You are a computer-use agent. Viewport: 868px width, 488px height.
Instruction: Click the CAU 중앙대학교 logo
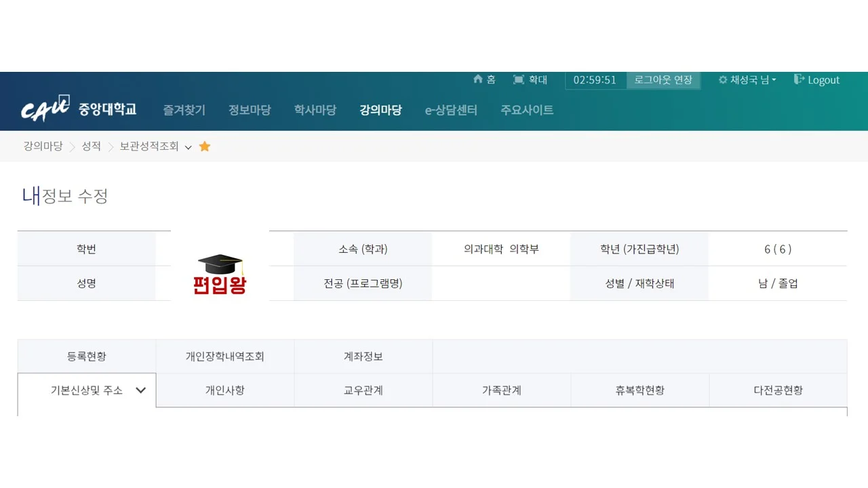coord(79,108)
